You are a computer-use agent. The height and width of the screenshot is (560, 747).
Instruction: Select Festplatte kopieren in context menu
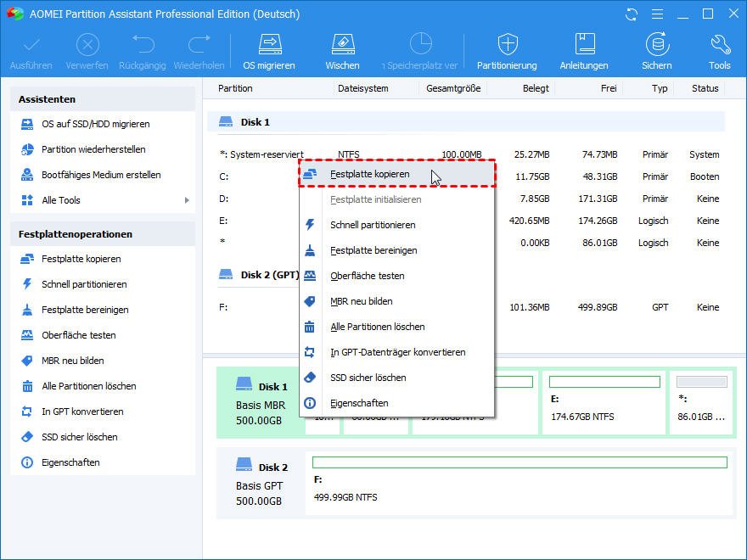pyautogui.click(x=397, y=174)
